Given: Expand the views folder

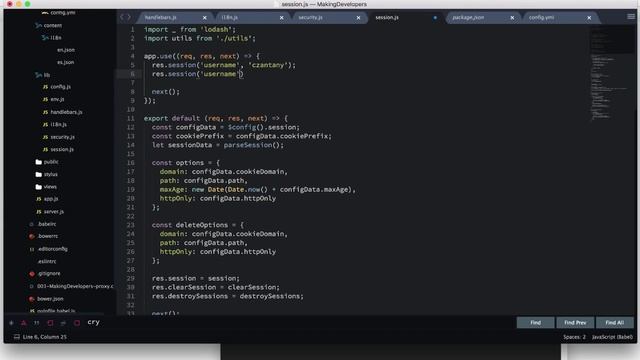Looking at the screenshot, I should (x=46, y=187).
